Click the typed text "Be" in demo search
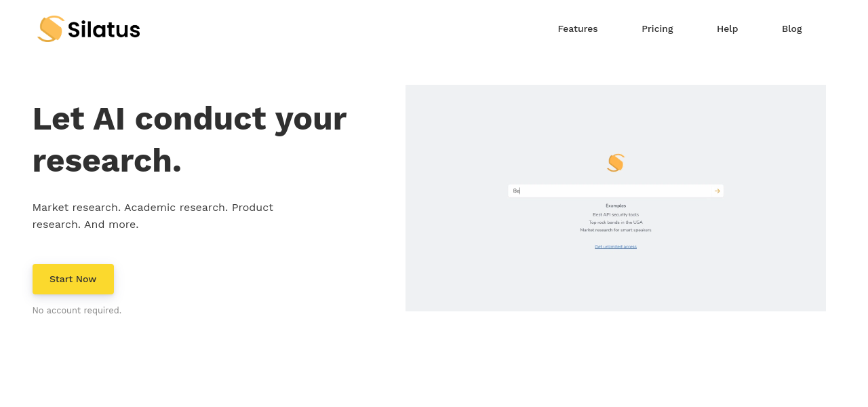The height and width of the screenshot is (407, 868). [516, 191]
